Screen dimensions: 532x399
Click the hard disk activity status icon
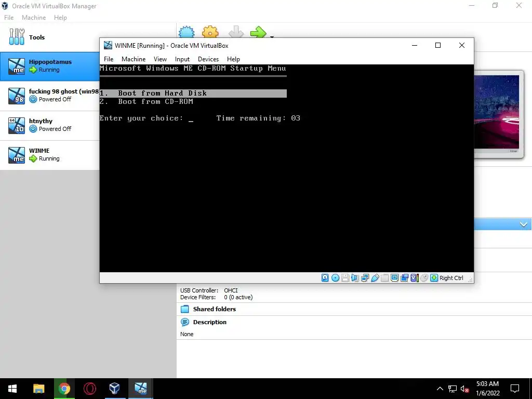pyautogui.click(x=325, y=278)
